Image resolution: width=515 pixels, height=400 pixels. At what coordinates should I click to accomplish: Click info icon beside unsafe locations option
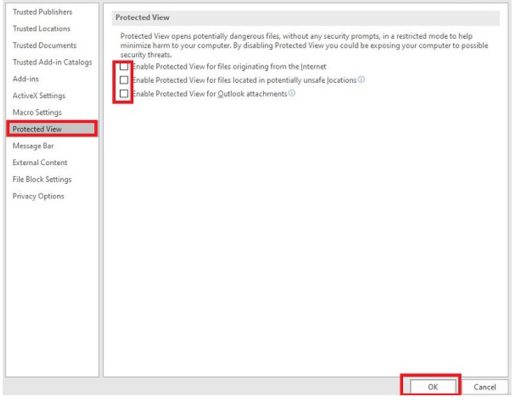point(361,80)
